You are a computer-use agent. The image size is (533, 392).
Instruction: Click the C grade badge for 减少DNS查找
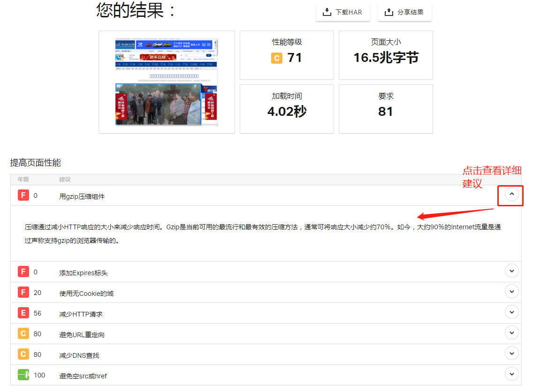pos(23,354)
